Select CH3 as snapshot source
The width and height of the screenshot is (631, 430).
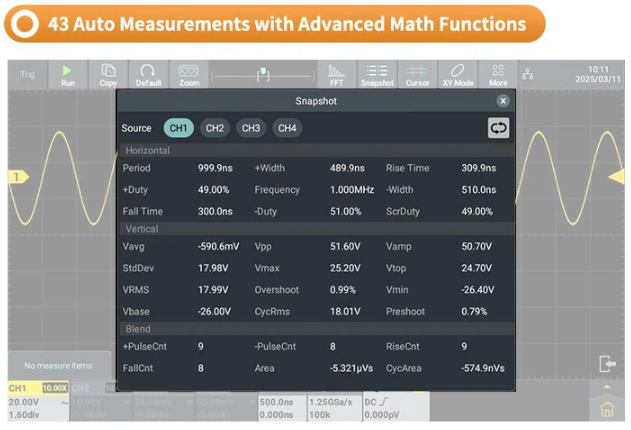[251, 128]
